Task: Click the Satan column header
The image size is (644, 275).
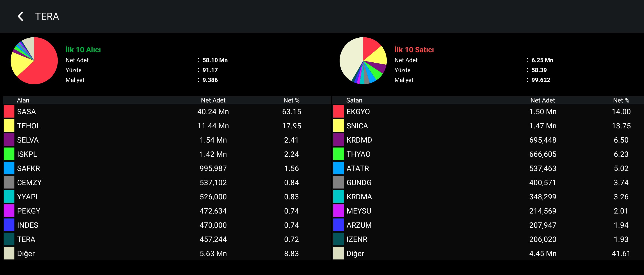Action: click(x=354, y=100)
